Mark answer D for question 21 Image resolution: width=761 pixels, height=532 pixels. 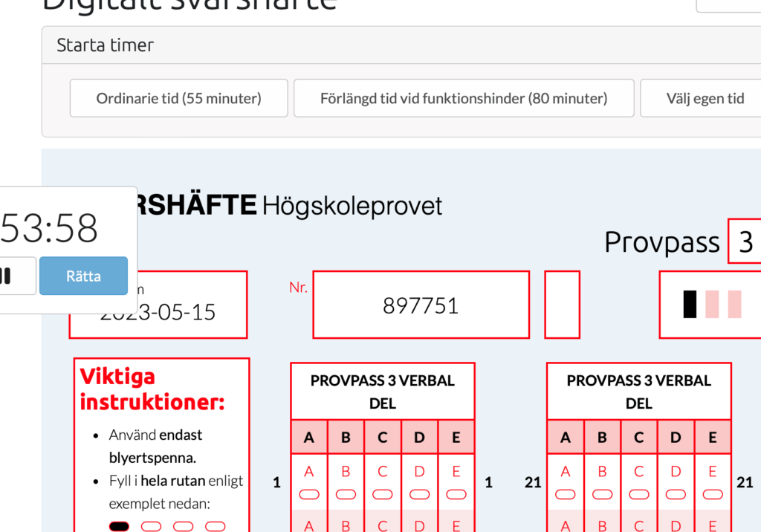pyautogui.click(x=676, y=495)
